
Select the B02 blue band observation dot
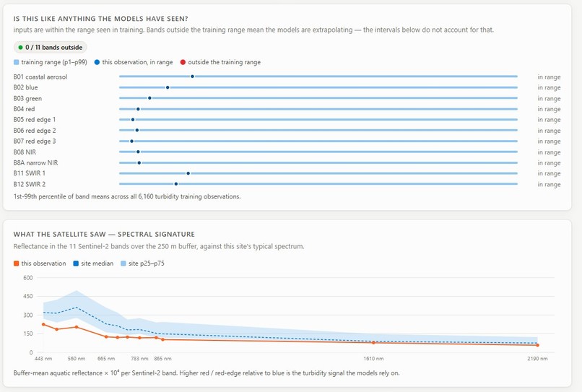pos(168,87)
